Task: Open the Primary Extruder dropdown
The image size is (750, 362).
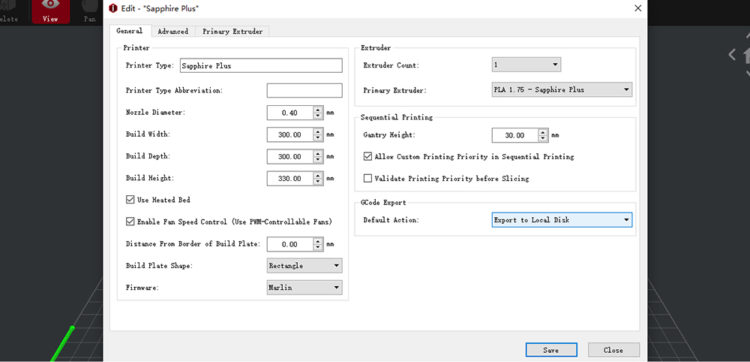Action: 562,89
